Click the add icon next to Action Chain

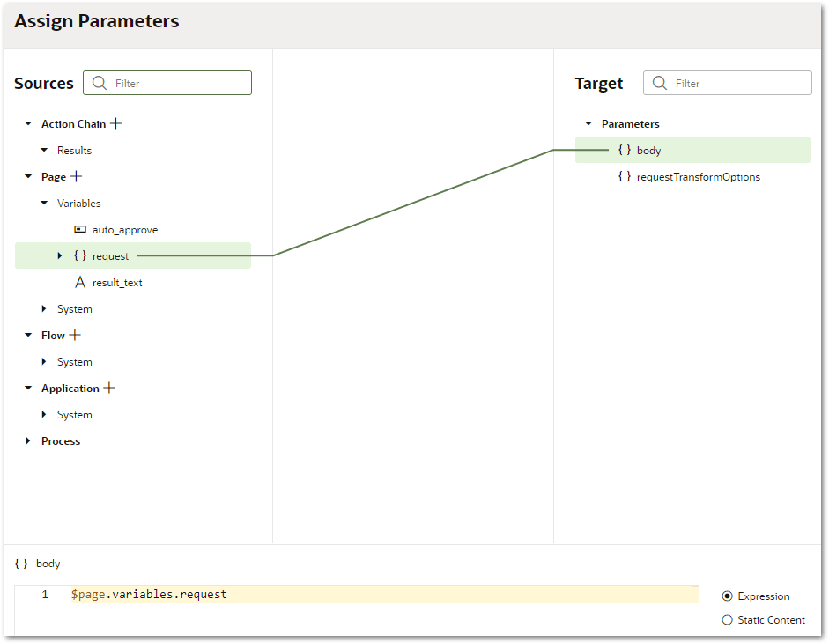(117, 123)
